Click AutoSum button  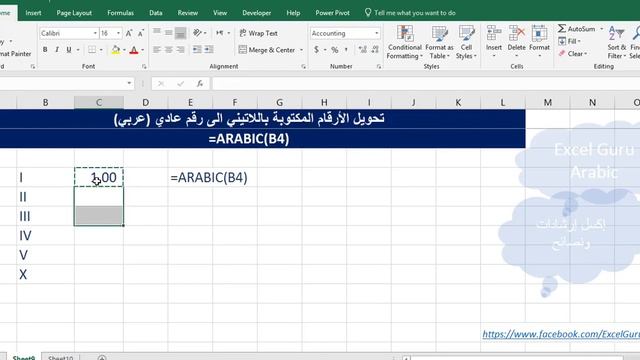[x=576, y=29]
